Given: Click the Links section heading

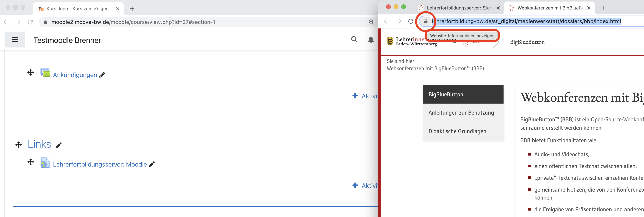Looking at the screenshot, I should pos(39,144).
